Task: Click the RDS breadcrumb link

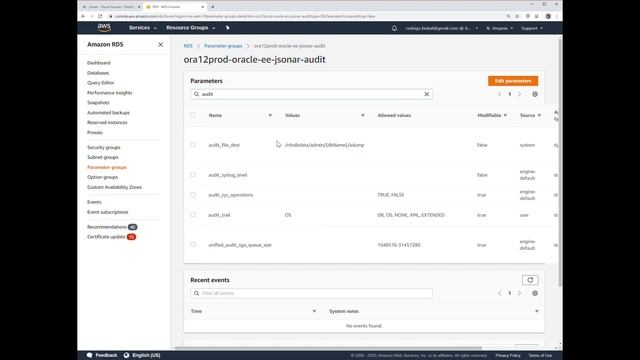Action: tap(188, 46)
